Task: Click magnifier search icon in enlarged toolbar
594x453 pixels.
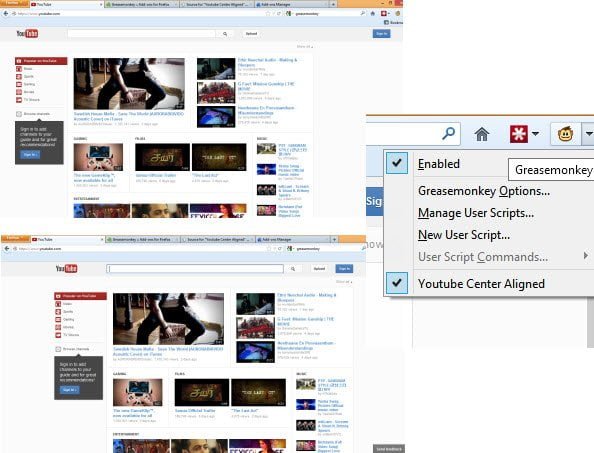Action: [x=449, y=133]
